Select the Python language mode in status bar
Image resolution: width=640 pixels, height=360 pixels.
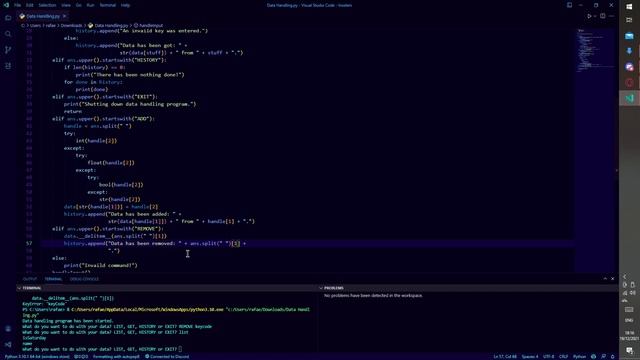[579, 357]
